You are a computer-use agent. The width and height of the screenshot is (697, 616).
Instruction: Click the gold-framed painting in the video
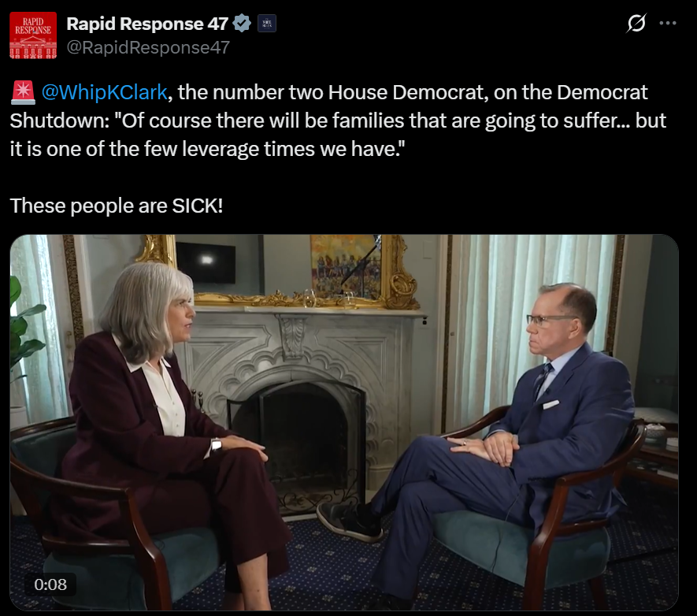tap(347, 267)
